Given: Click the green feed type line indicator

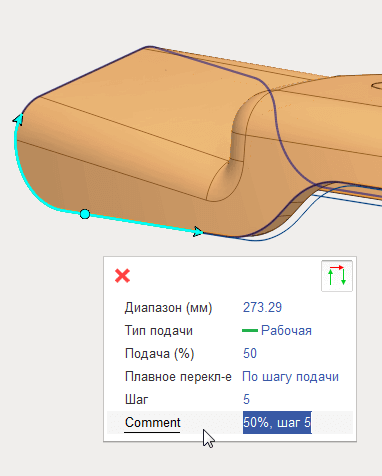Looking at the screenshot, I should tap(250, 331).
